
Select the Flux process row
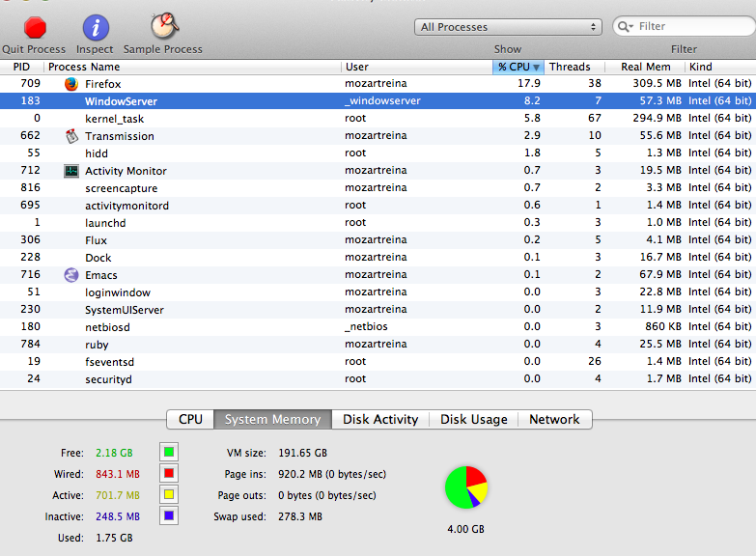tap(378, 239)
